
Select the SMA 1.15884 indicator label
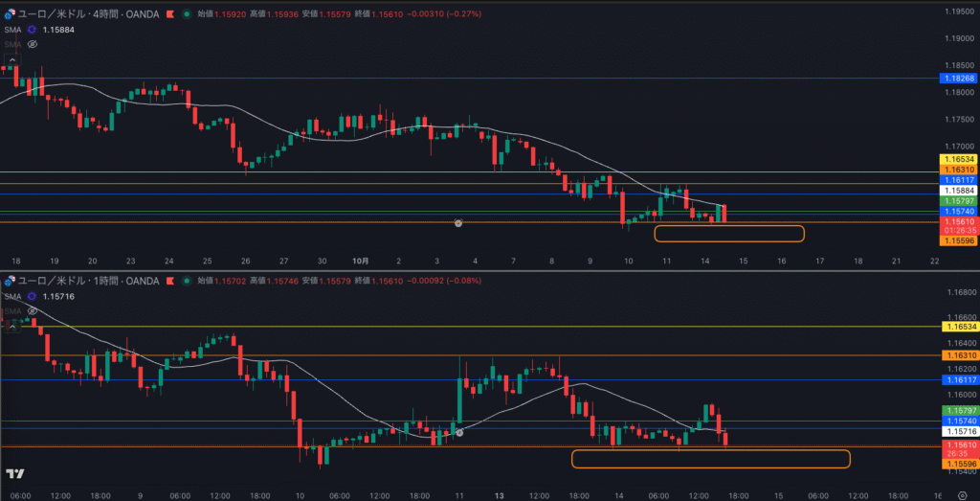[x=13, y=30]
